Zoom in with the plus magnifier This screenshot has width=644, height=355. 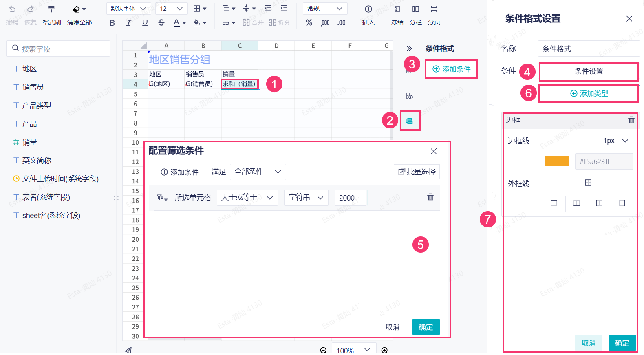tap(384, 350)
